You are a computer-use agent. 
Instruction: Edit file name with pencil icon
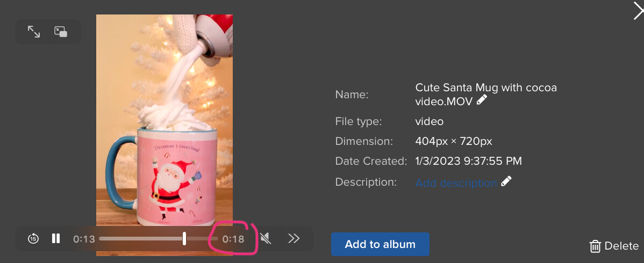coord(482,100)
